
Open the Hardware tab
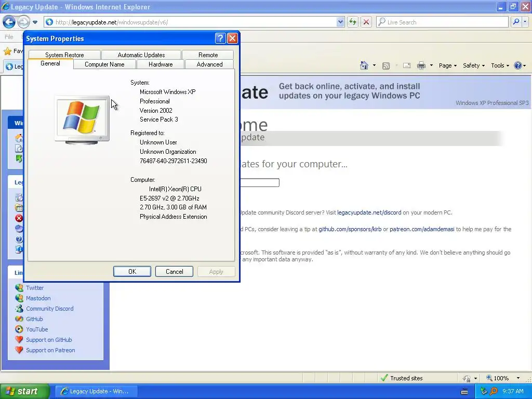click(161, 64)
